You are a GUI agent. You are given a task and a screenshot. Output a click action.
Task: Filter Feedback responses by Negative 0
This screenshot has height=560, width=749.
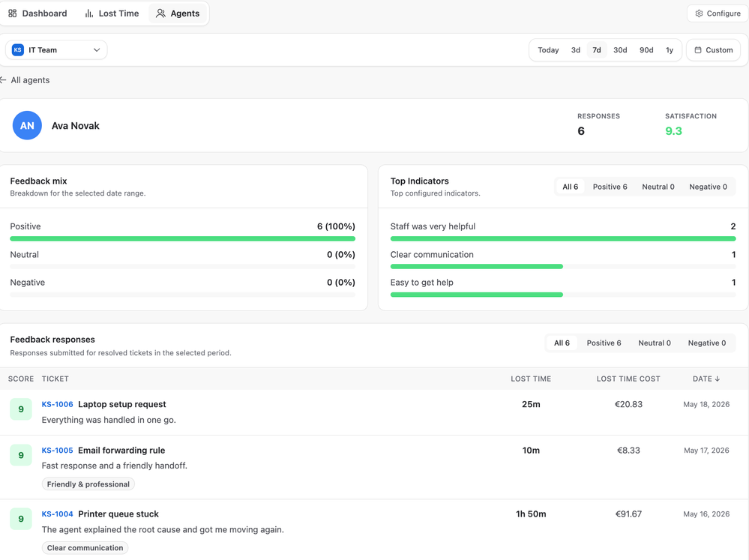pyautogui.click(x=706, y=343)
